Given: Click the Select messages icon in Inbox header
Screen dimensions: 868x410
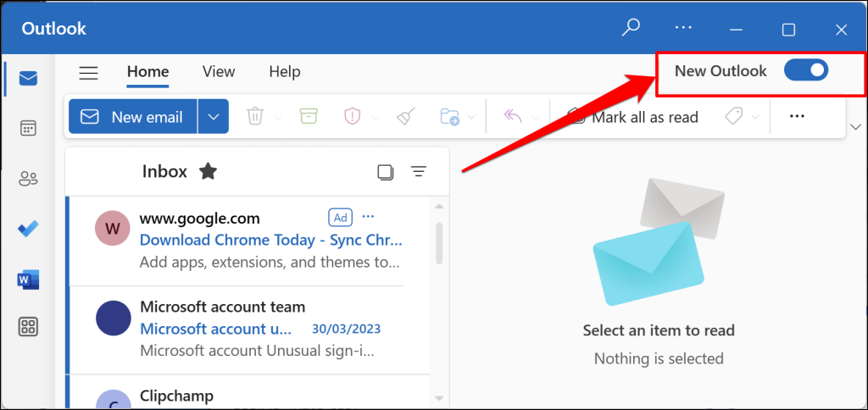Looking at the screenshot, I should click(386, 172).
